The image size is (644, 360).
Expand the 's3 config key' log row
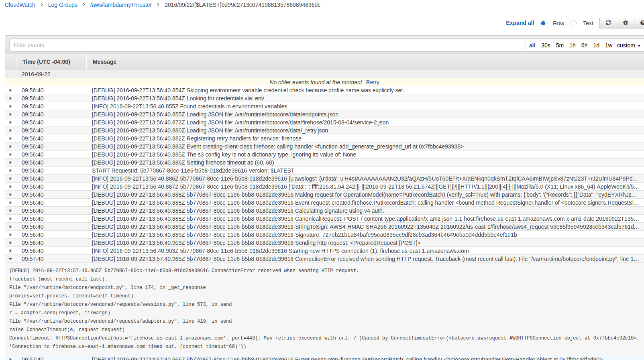10,155
